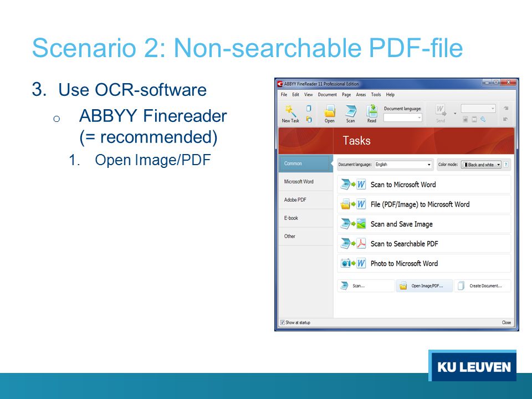Select the Other tasks tab

306,236
